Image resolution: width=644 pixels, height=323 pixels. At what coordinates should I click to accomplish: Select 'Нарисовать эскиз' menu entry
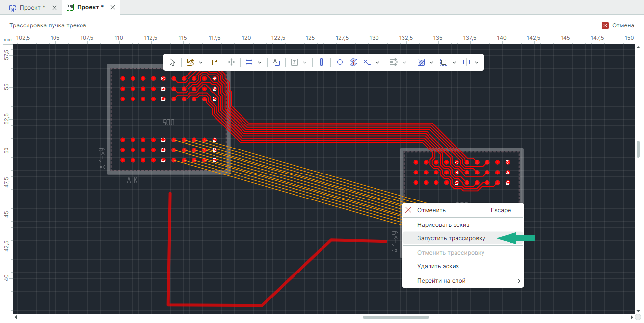443,225
